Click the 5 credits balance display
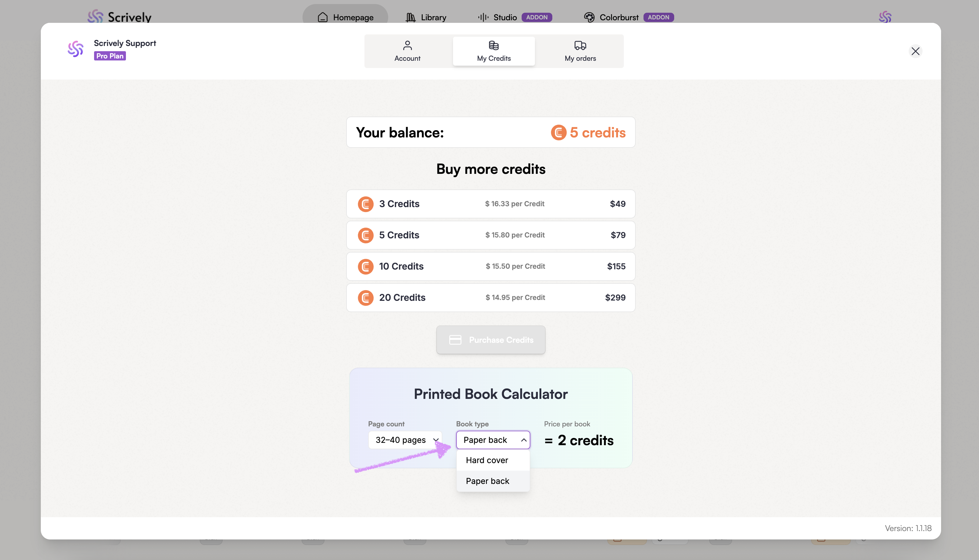 [588, 132]
